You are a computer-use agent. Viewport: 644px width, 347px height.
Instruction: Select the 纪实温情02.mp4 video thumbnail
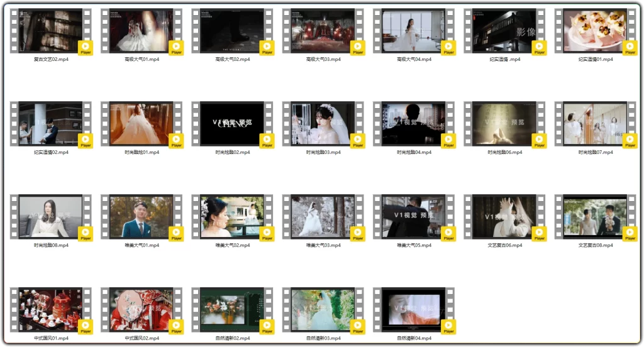pos(50,124)
